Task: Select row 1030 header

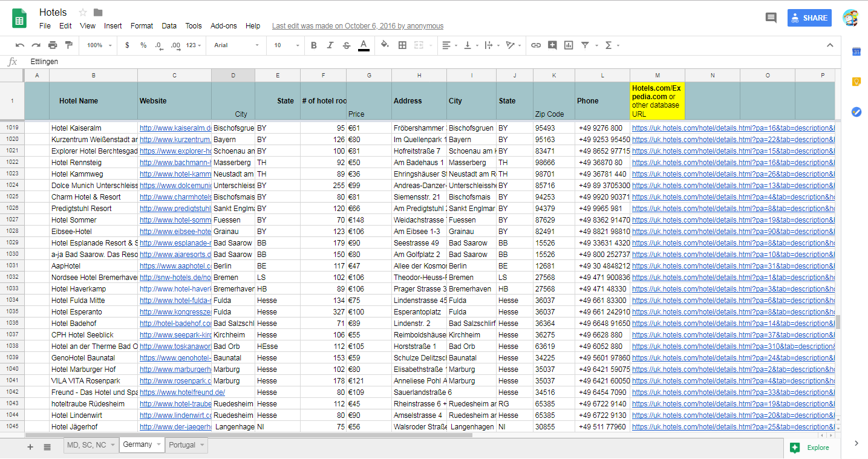Action: [x=12, y=255]
